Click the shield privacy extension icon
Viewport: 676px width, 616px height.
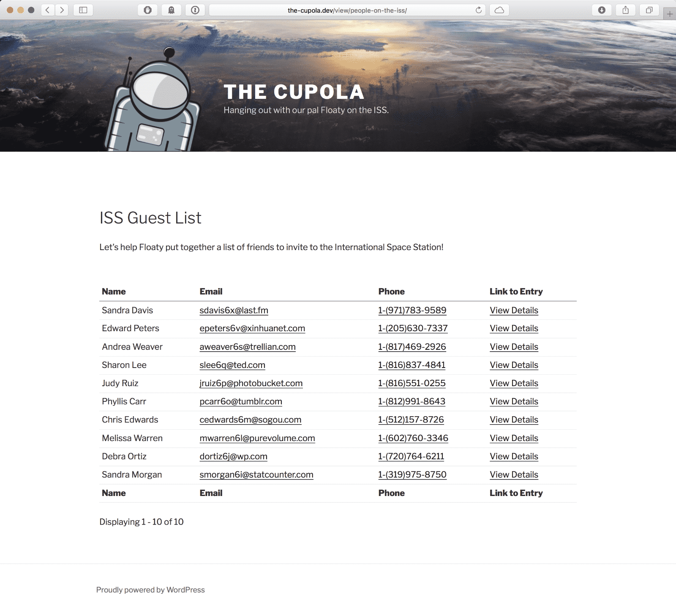point(147,10)
